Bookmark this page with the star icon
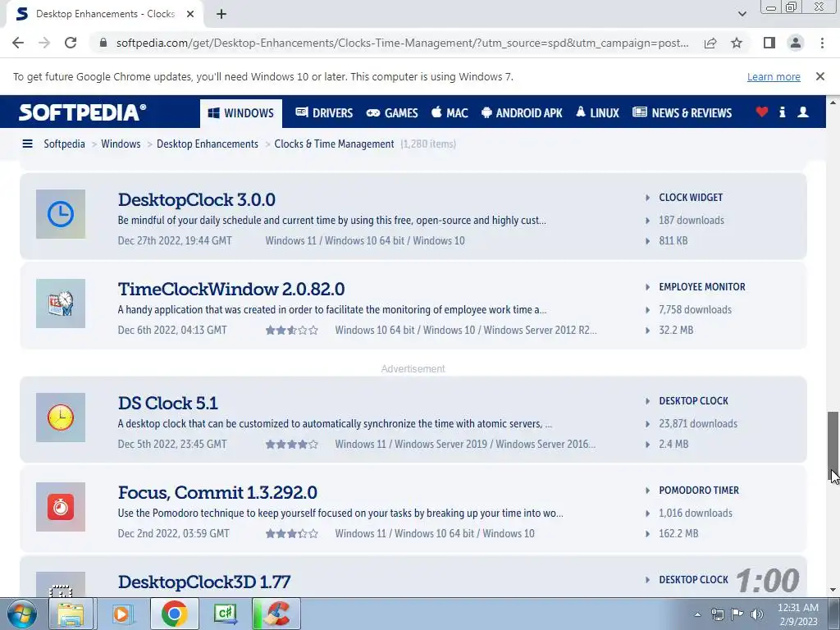 737,43
